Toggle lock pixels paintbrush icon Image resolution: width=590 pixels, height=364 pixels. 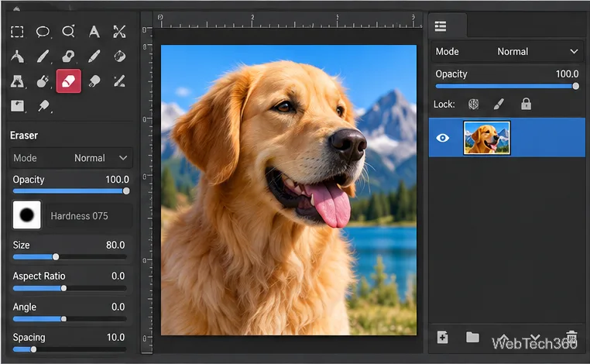499,105
